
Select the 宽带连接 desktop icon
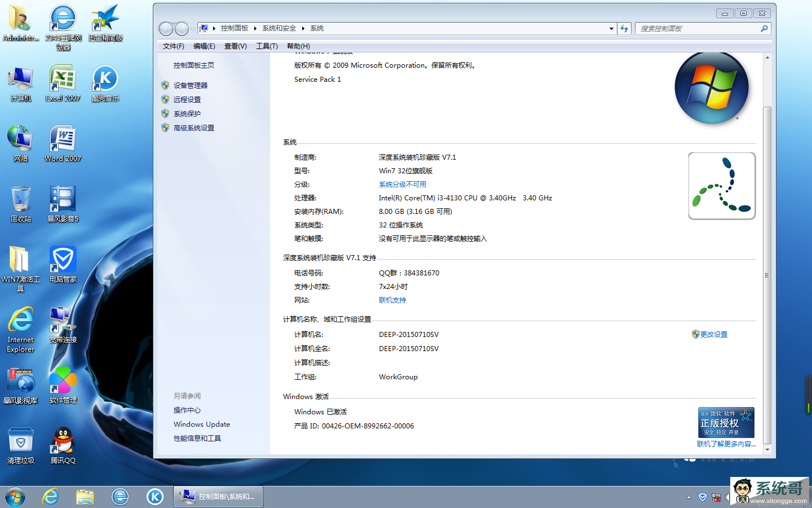click(63, 325)
